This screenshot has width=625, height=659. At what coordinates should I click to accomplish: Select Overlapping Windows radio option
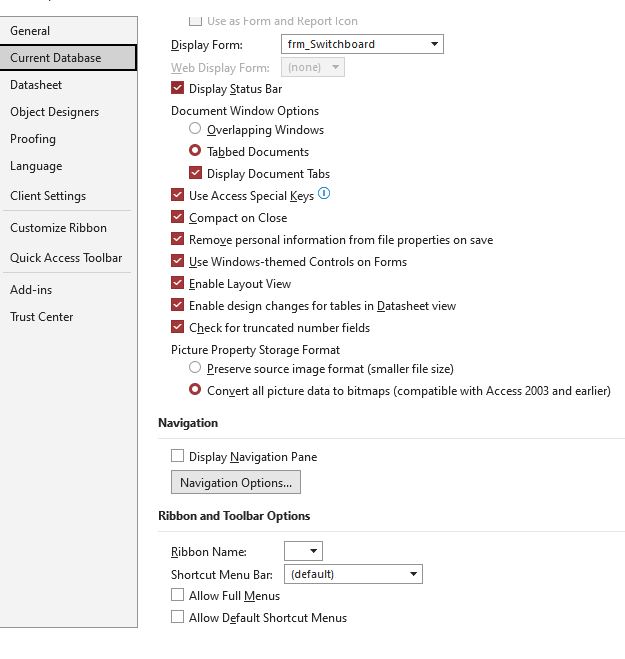(195, 130)
